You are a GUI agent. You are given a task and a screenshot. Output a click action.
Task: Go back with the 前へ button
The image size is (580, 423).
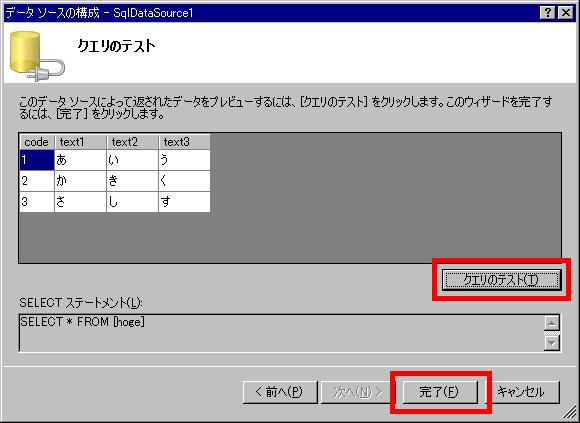click(x=280, y=392)
